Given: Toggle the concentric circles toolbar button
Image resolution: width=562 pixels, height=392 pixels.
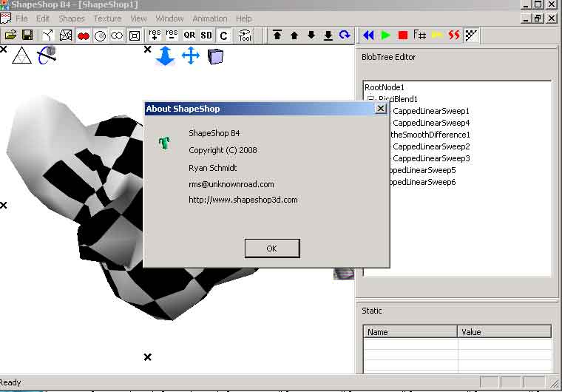Looking at the screenshot, I should coord(101,35).
